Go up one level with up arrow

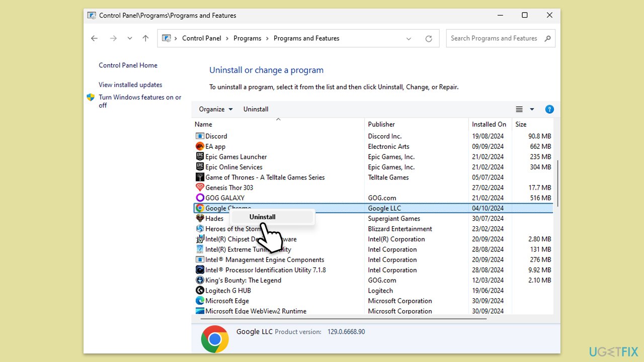(145, 38)
